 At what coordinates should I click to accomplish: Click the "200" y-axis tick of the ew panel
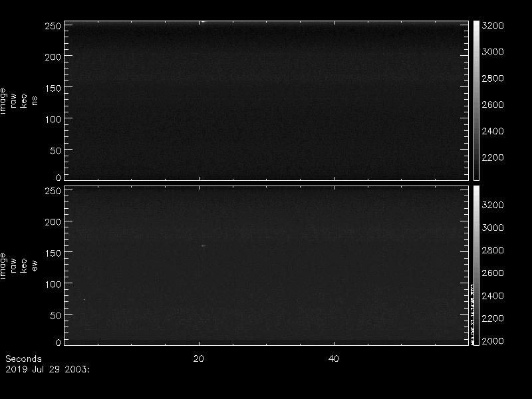click(x=53, y=222)
